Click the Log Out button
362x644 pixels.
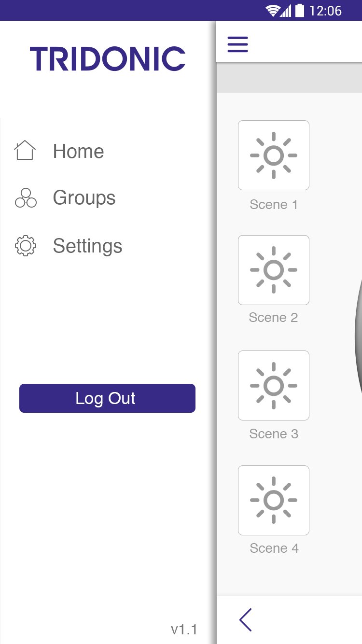107,398
